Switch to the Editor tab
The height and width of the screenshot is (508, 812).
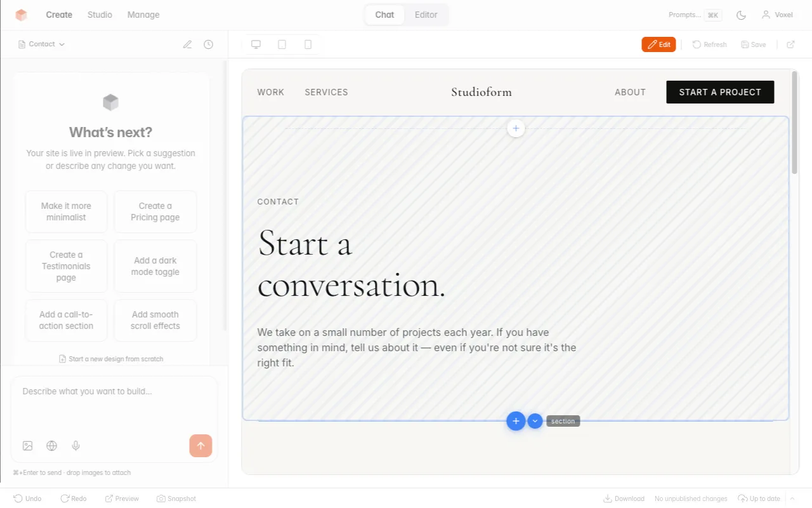pos(426,15)
